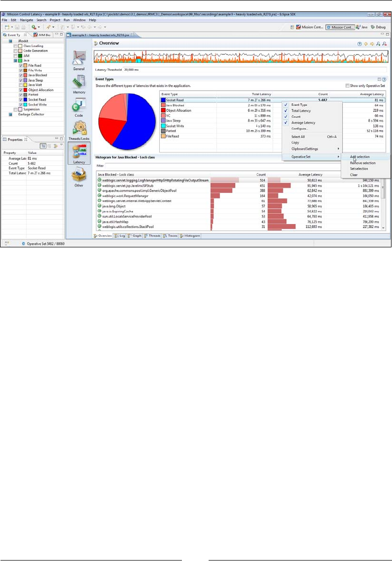Click the Save toolbar icon

click(17, 27)
